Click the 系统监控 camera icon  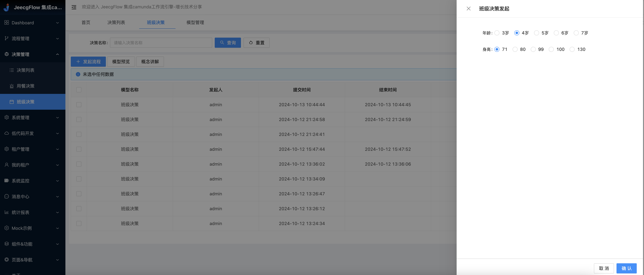coord(6,181)
